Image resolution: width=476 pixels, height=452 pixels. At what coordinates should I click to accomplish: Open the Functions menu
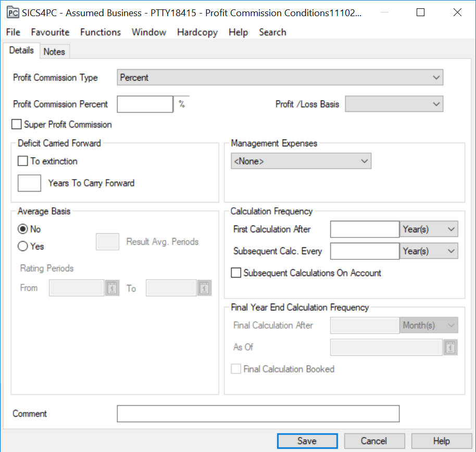point(101,32)
